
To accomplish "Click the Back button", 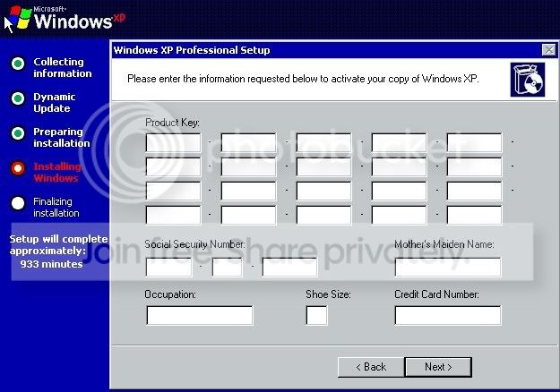I will [x=371, y=367].
